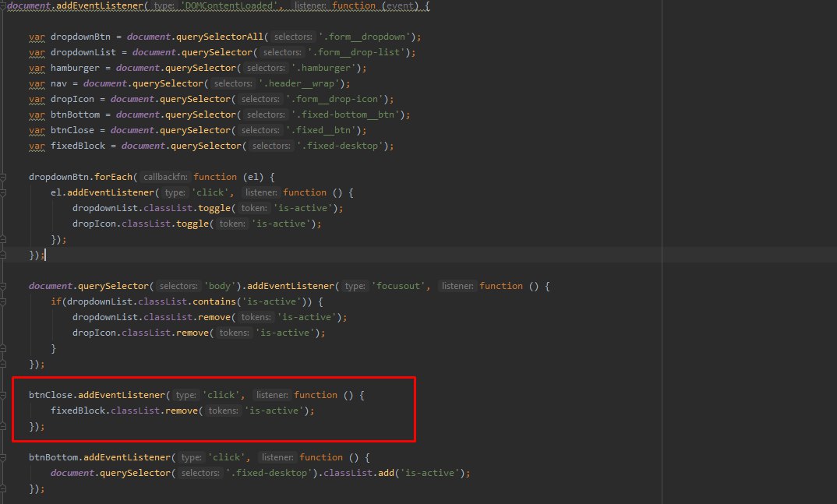Click 'function' keyword on the btnBottom line
837x504 pixels.
pyautogui.click(x=321, y=457)
